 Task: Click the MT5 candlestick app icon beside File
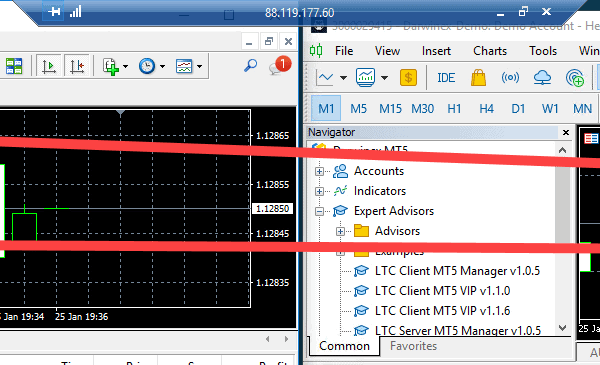point(316,51)
